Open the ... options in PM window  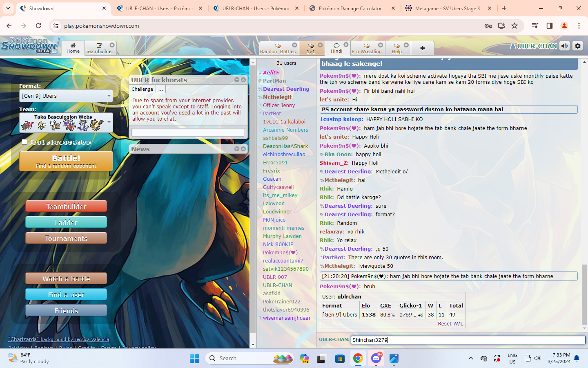point(161,89)
